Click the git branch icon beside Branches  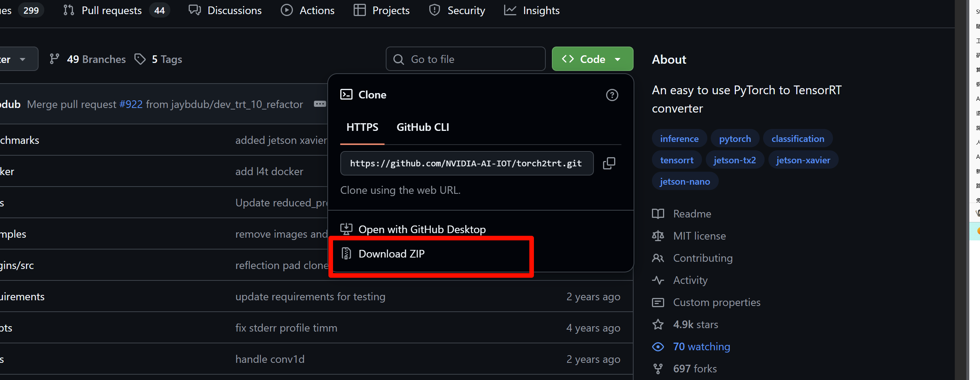click(x=55, y=59)
